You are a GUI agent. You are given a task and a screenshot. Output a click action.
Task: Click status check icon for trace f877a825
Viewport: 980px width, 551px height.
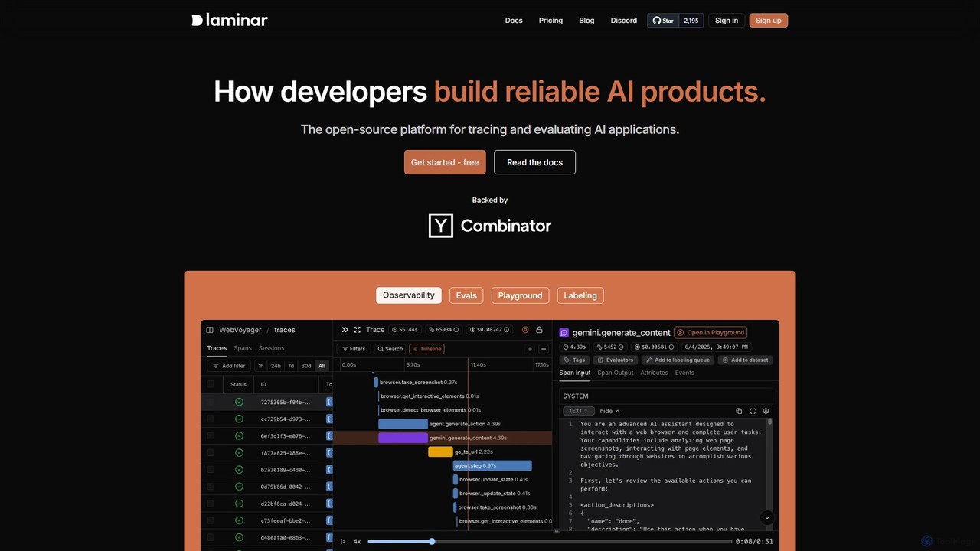click(x=239, y=452)
